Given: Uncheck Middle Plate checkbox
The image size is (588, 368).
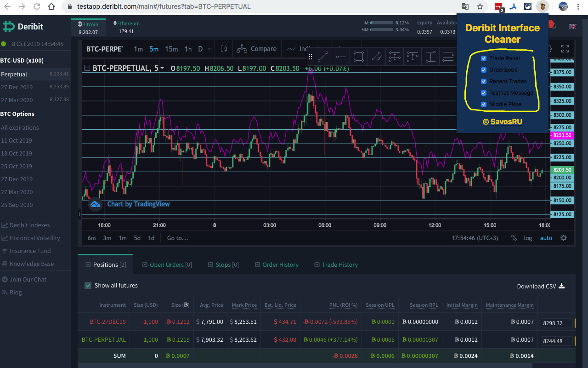Looking at the screenshot, I should [x=484, y=104].
